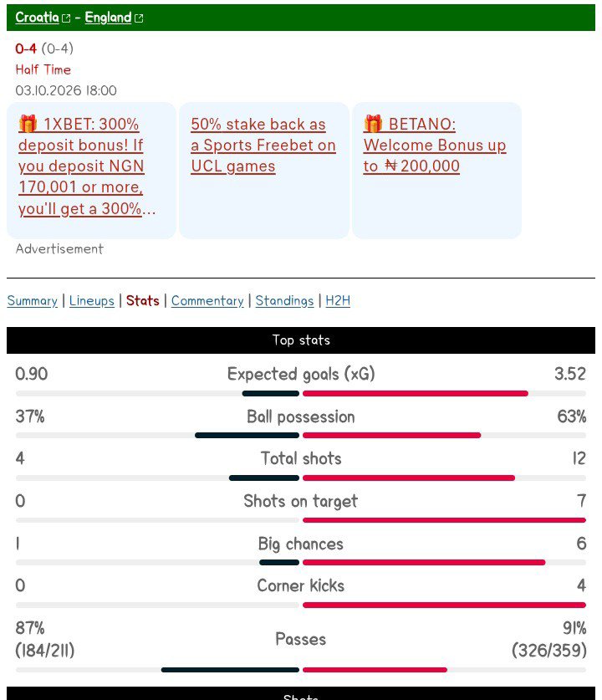Switch to the Summary tab
Screen dimensions: 602x700
(x=32, y=301)
